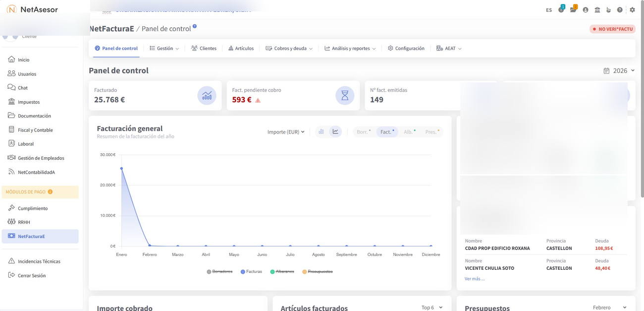This screenshot has height=311, width=644.
Task: Toggle Facturas legend color dot
Action: (x=243, y=272)
